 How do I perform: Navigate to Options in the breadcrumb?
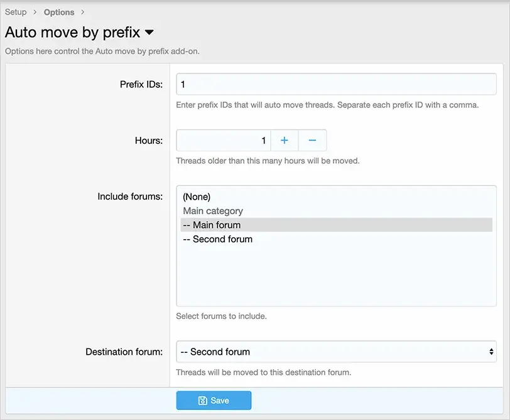(59, 12)
